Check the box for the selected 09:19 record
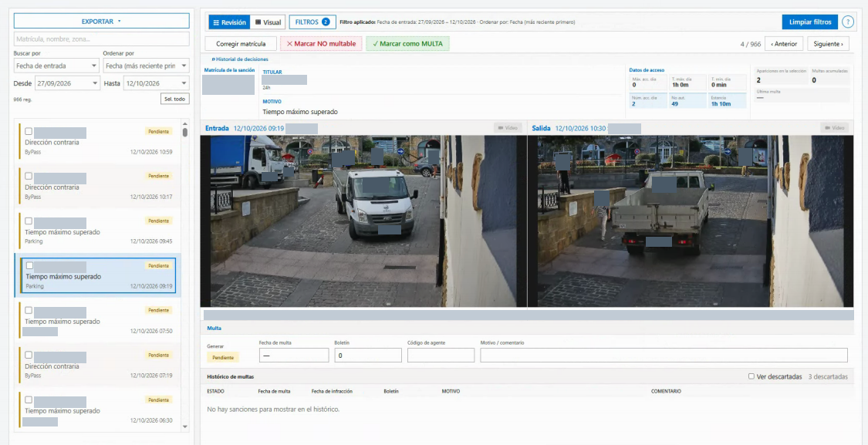 pos(30,265)
